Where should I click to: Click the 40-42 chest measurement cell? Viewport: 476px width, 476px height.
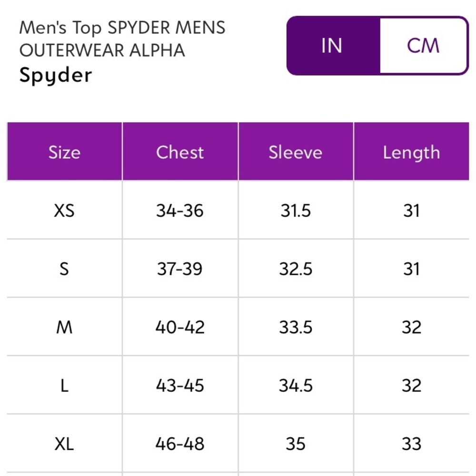pyautogui.click(x=180, y=327)
